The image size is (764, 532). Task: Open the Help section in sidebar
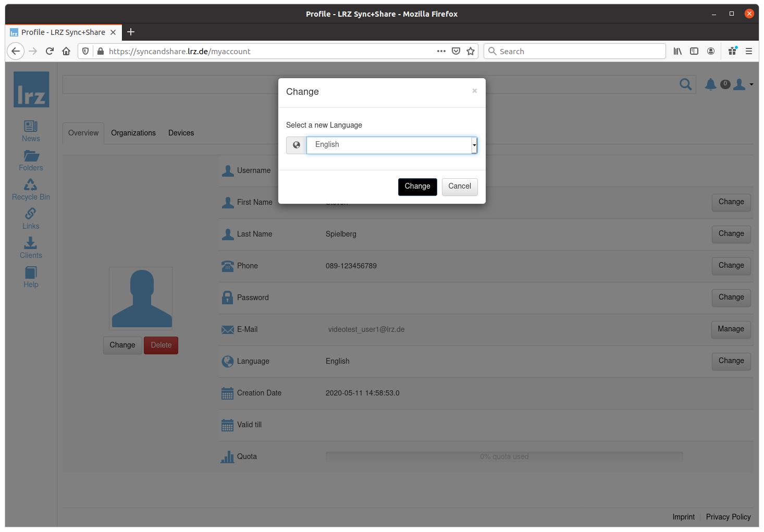(31, 277)
